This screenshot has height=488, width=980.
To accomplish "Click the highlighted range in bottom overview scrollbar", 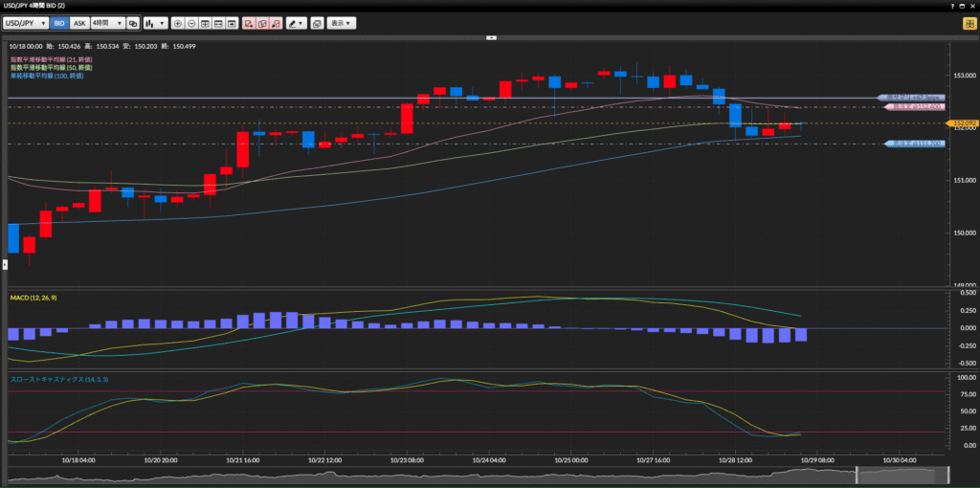I will [x=902, y=476].
